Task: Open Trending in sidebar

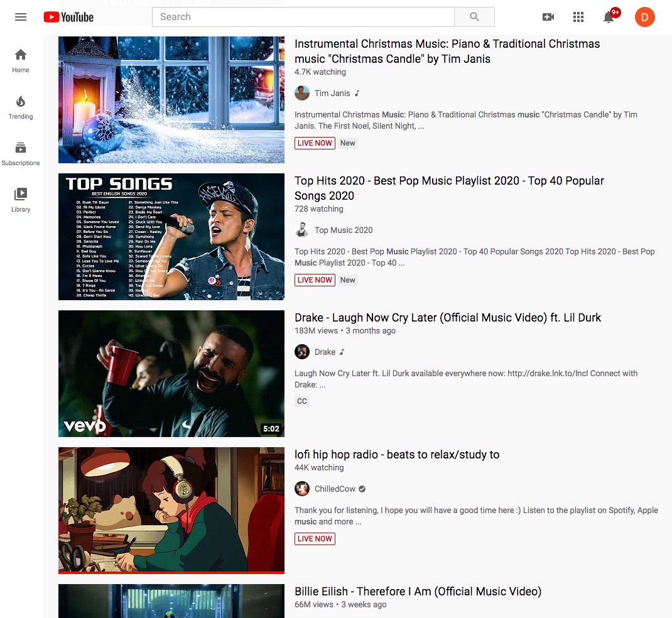Action: (21, 107)
